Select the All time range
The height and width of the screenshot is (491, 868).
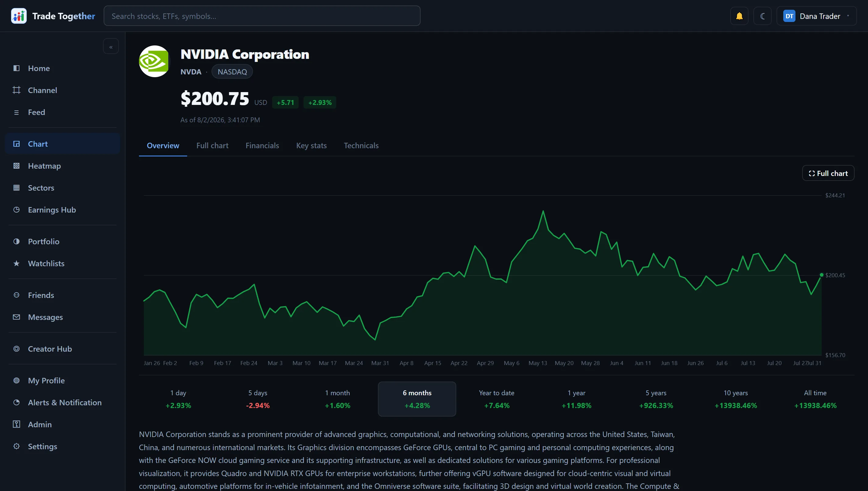(815, 399)
